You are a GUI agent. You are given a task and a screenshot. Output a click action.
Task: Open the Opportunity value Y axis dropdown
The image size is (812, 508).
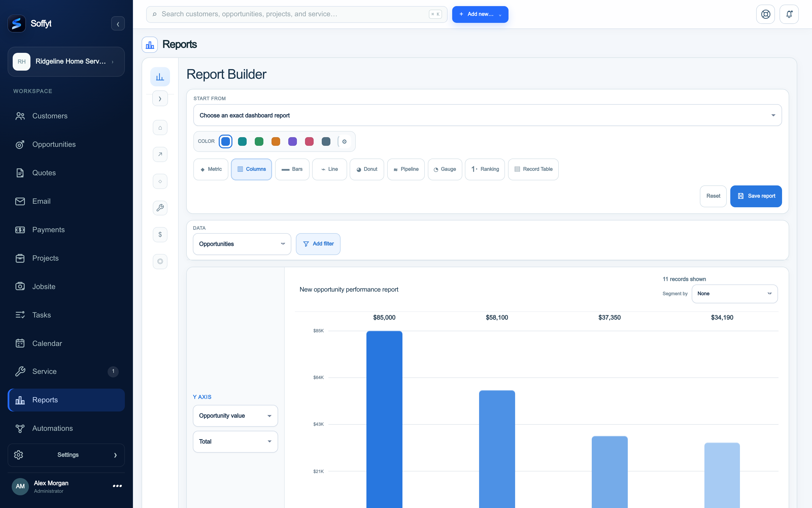235,416
